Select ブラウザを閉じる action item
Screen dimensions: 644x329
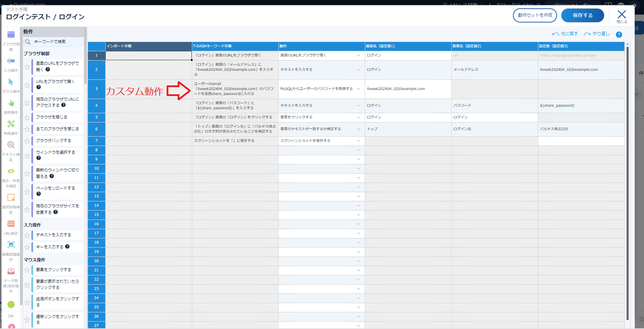click(57, 117)
